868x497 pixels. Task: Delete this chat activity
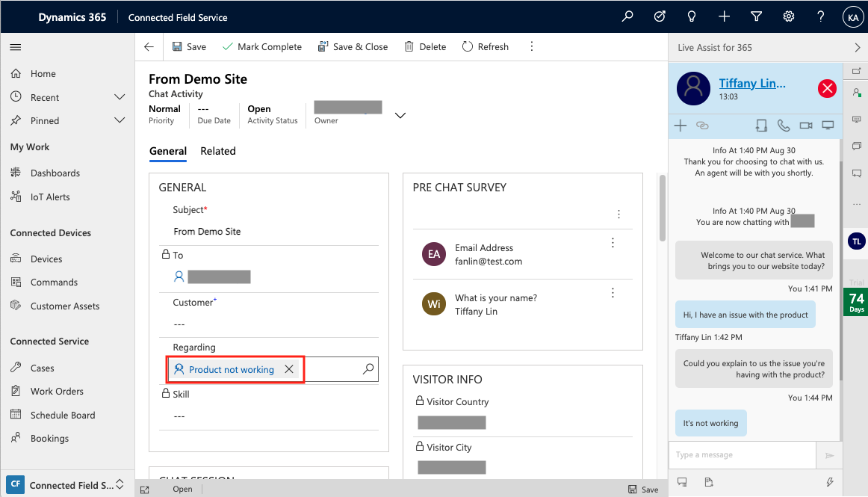[425, 46]
